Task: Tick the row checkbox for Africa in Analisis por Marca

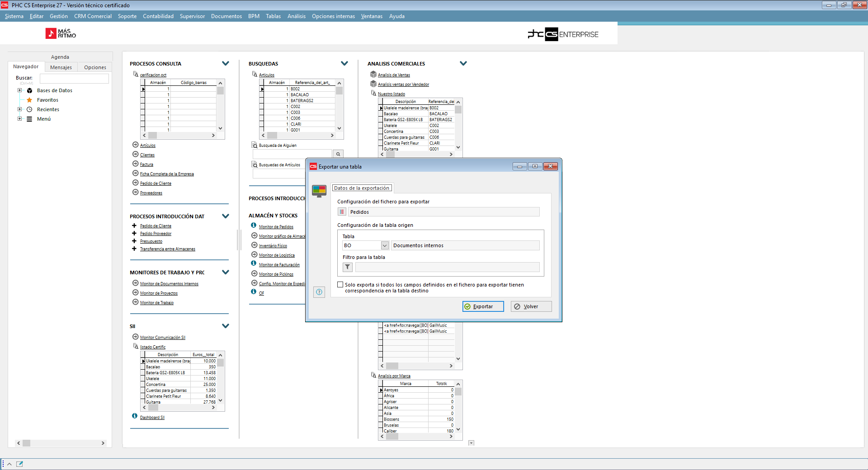Action: [x=381, y=396]
